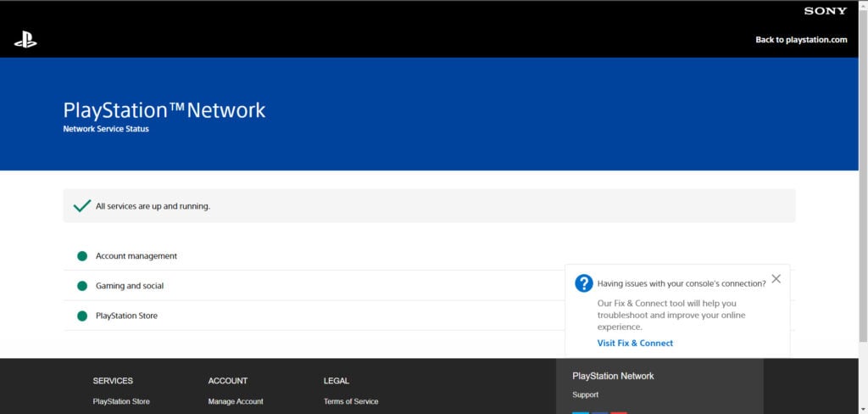Expand the PlayStation Store status row
The height and width of the screenshot is (414, 868).
[429, 316]
